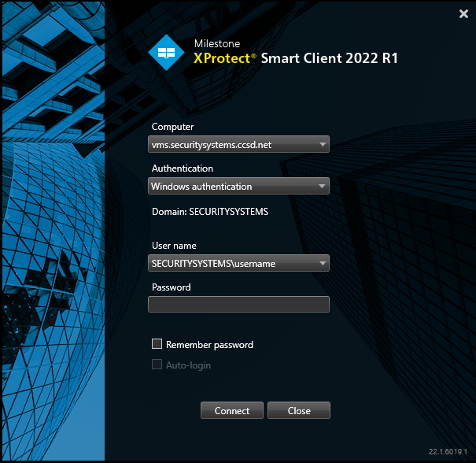This screenshot has width=476, height=463.
Task: Click the Milestone XProtect diamond logo
Action: [x=166, y=53]
